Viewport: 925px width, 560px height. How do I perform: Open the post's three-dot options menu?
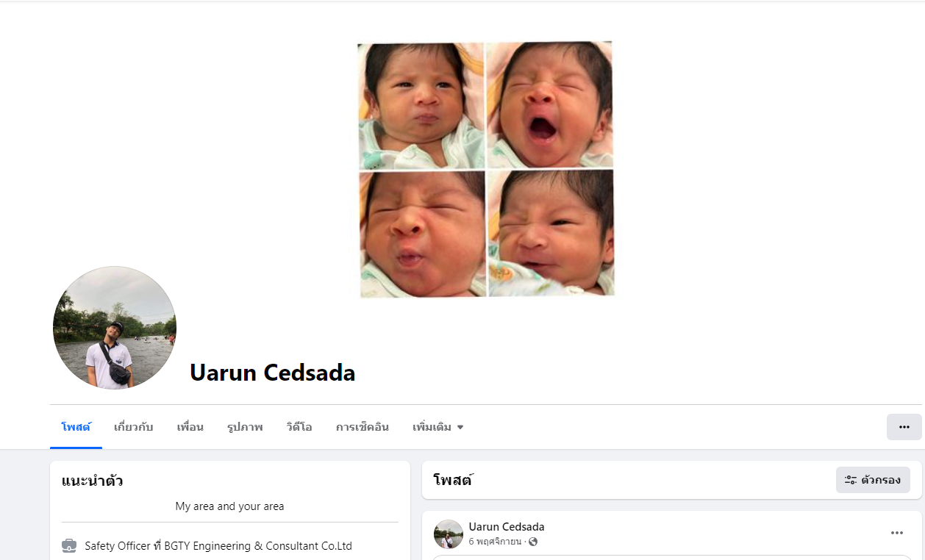click(897, 533)
